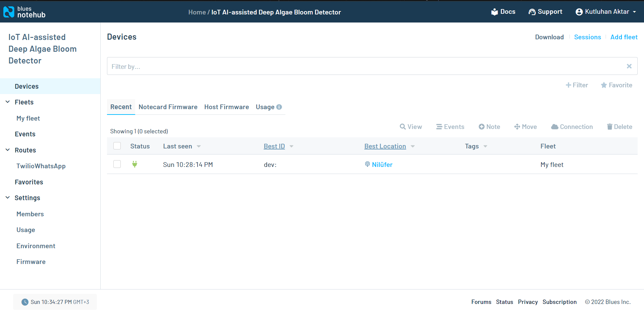Click the user avatar icon

coord(579,12)
